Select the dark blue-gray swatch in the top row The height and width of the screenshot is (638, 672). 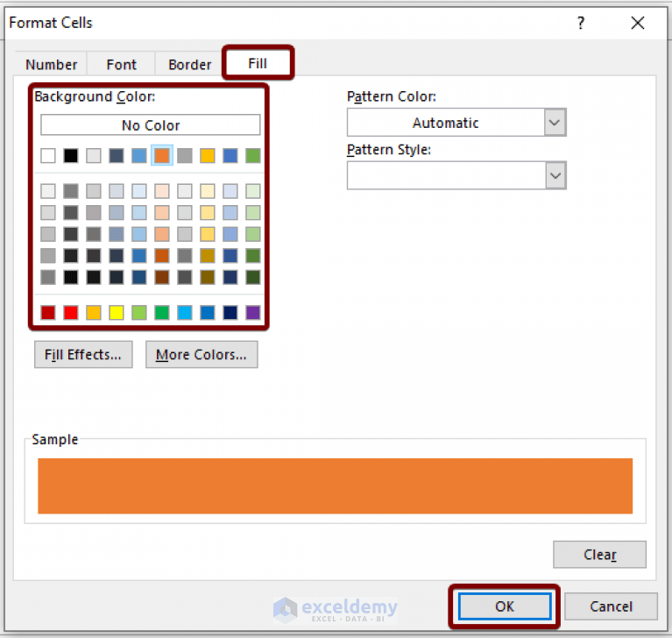pos(117,155)
